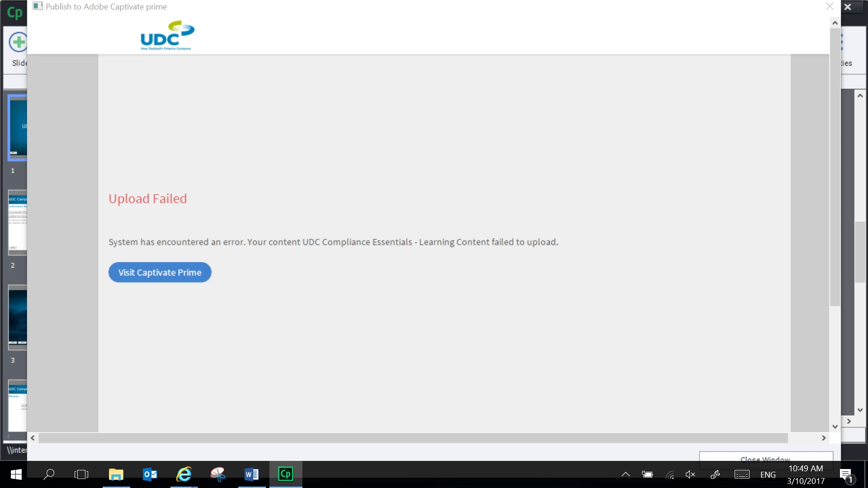Open the Action Center notifications
The width and height of the screenshot is (868, 488).
(846, 474)
